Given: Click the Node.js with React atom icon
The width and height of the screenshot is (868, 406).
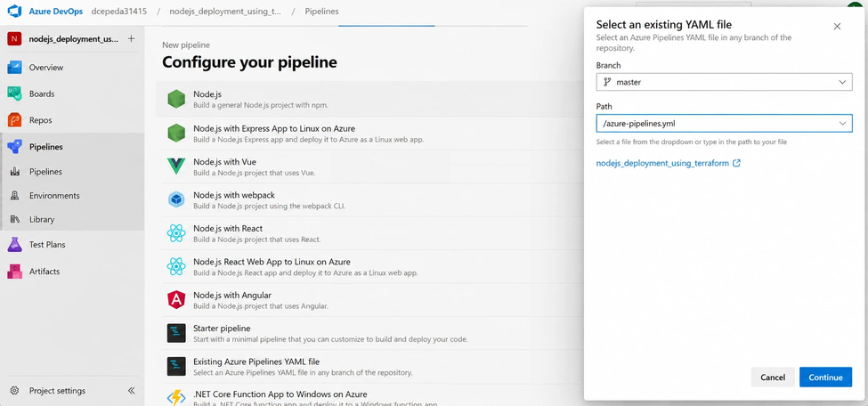Looking at the screenshot, I should pos(176,233).
